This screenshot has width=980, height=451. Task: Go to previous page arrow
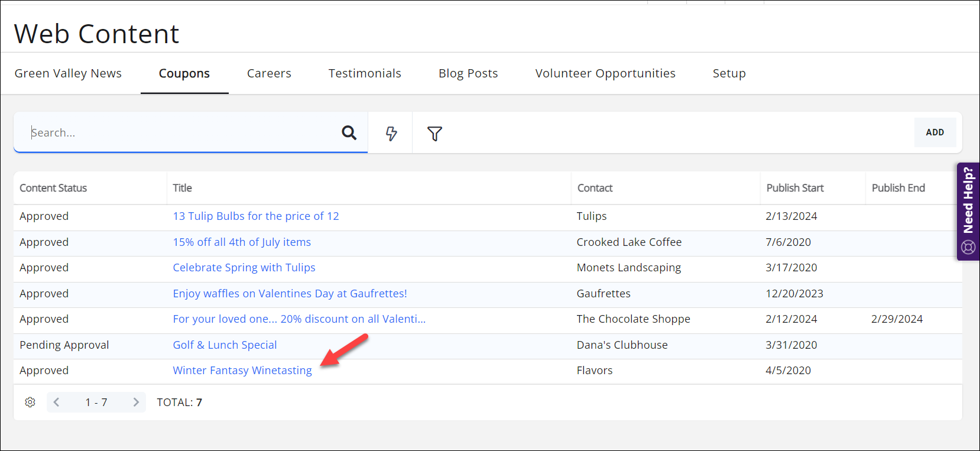(57, 403)
